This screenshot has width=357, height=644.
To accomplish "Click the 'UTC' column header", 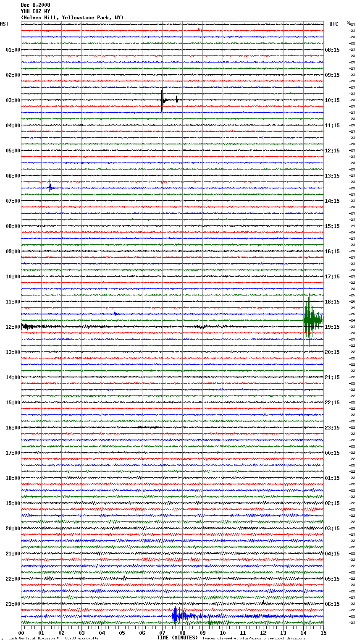I will pyautogui.click(x=334, y=24).
